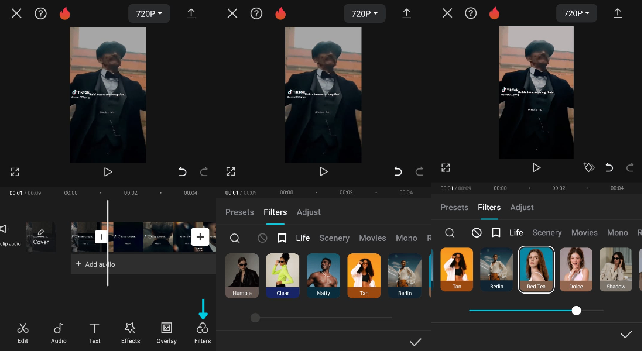This screenshot has height=351, width=644.
Task: Switch to Adjust tab in middle screen
Action: 309,212
